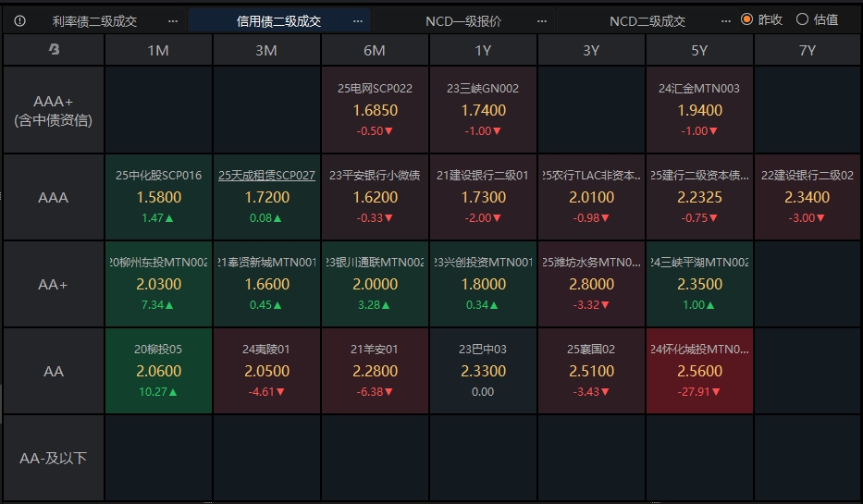Click the 20柳投05 green cell
Screen dimensions: 863x504
pos(158,371)
